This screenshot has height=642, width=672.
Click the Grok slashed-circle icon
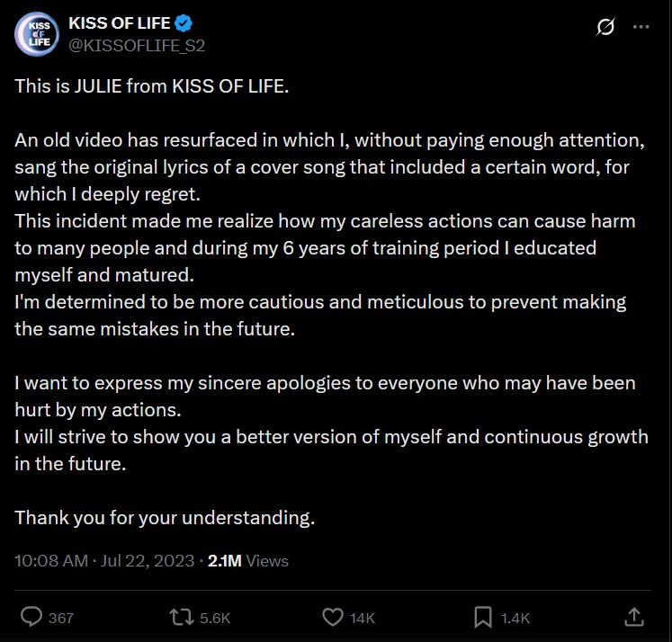click(x=605, y=28)
